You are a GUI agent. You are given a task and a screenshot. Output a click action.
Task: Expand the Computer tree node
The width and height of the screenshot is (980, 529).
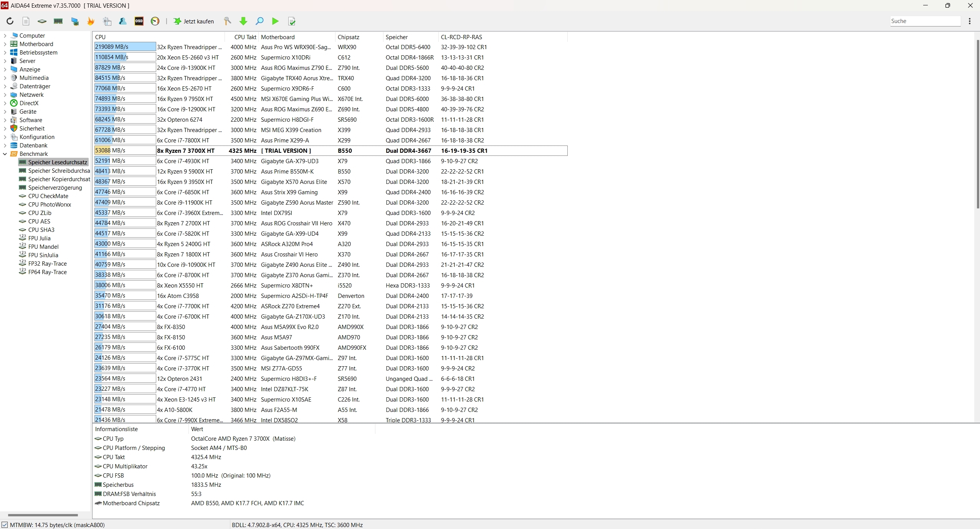5,36
